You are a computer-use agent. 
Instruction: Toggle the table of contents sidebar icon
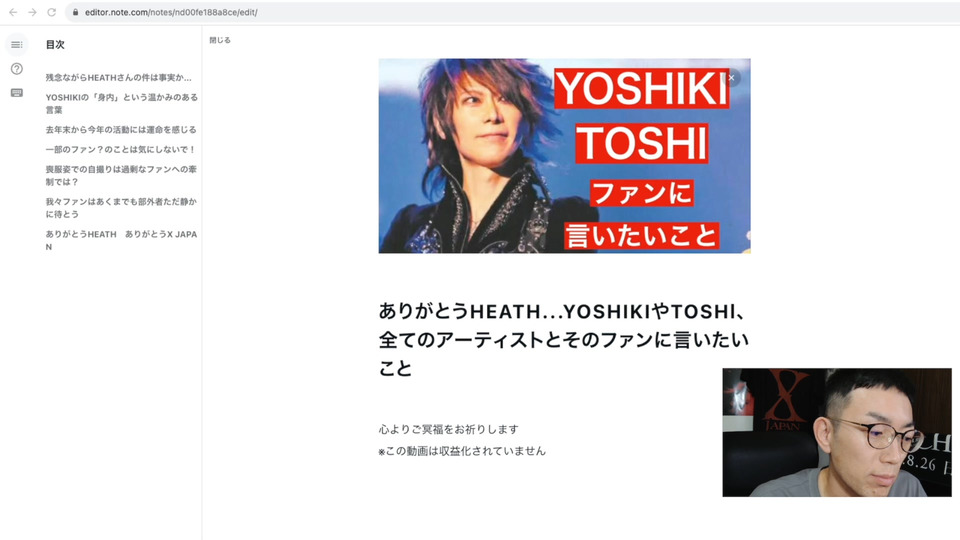click(17, 45)
